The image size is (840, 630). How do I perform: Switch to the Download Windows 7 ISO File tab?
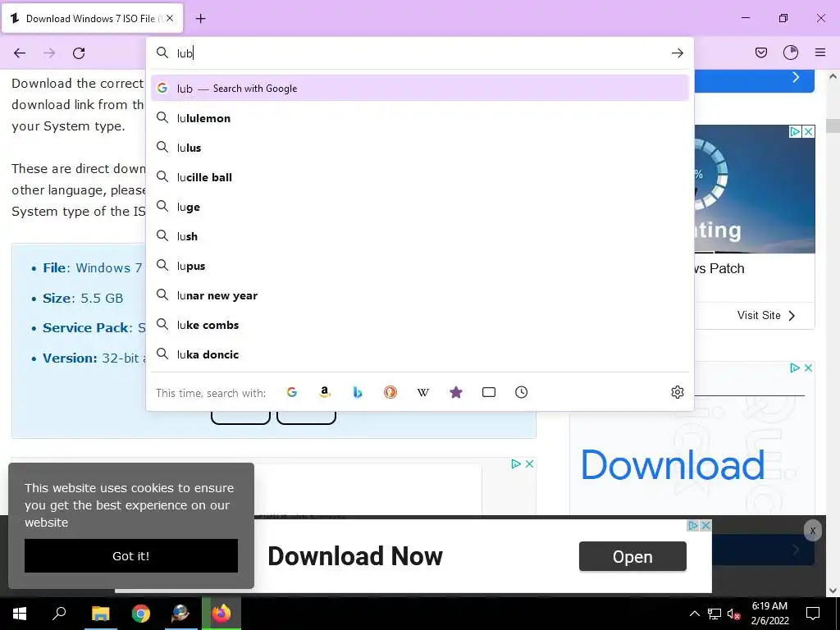click(x=92, y=19)
